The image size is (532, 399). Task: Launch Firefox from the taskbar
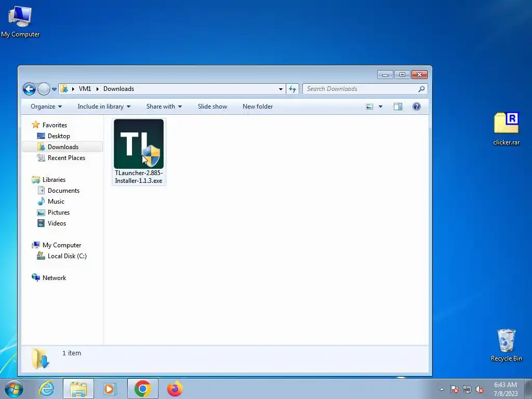175,389
